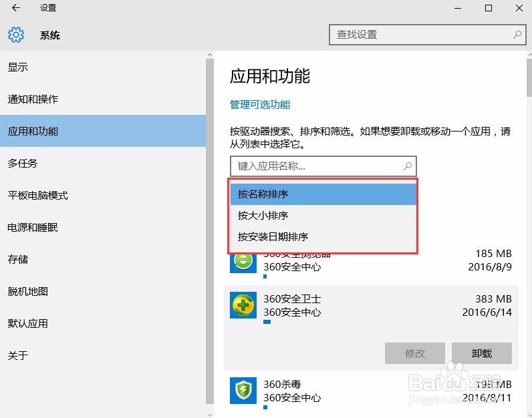Screen dimensions: 532x418
Task: Choose 按大小排序 sort option
Action: point(323,215)
